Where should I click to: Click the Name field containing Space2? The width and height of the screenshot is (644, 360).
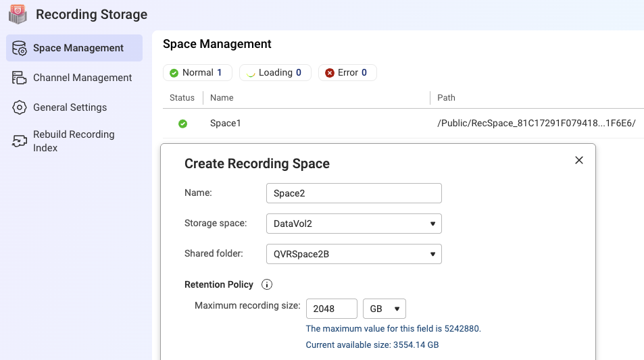(x=353, y=193)
